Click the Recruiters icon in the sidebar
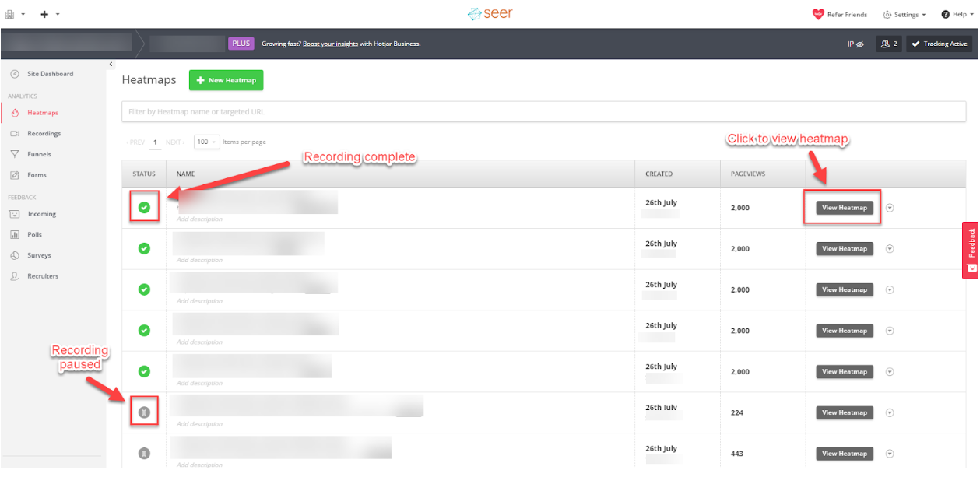The image size is (980, 477). pyautogui.click(x=15, y=275)
